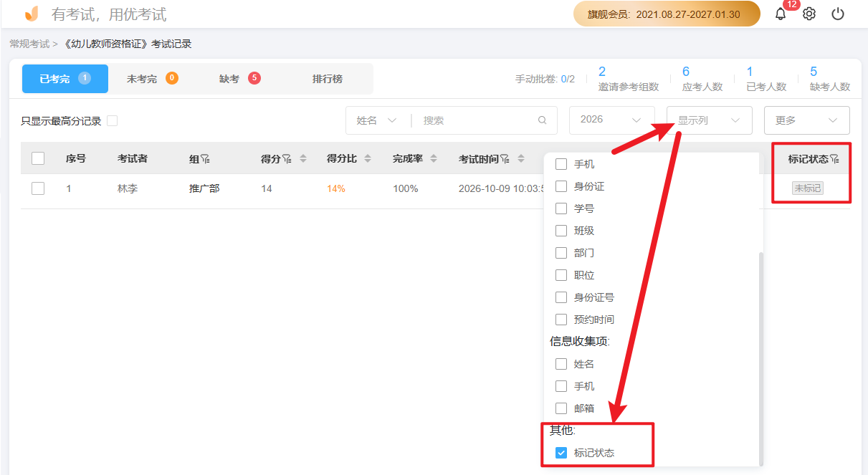This screenshot has width=868, height=475.
Task: Sort by 得分比 arrows icon
Action: click(x=368, y=159)
